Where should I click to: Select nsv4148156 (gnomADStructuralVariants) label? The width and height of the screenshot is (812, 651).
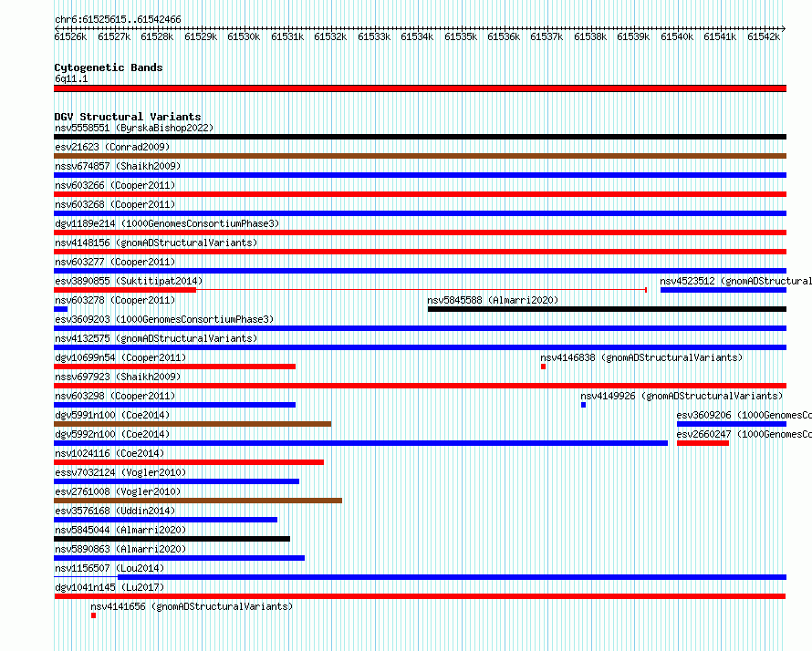click(x=156, y=243)
